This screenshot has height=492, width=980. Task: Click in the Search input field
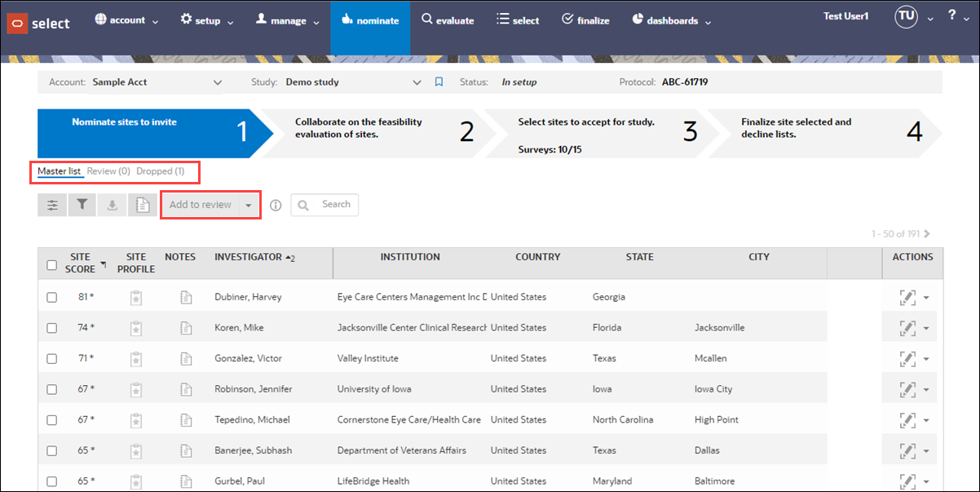click(334, 205)
